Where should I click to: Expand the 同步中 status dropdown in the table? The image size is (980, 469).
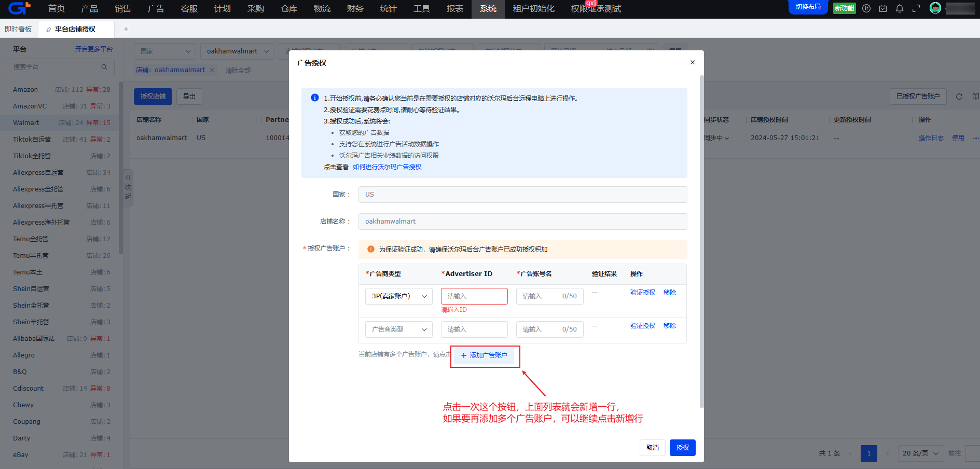[x=716, y=138]
